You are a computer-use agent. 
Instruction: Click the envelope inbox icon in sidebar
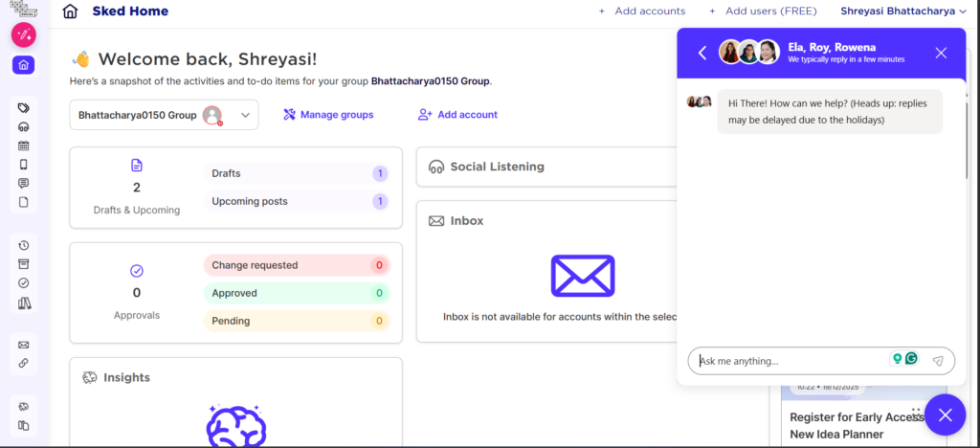24,345
